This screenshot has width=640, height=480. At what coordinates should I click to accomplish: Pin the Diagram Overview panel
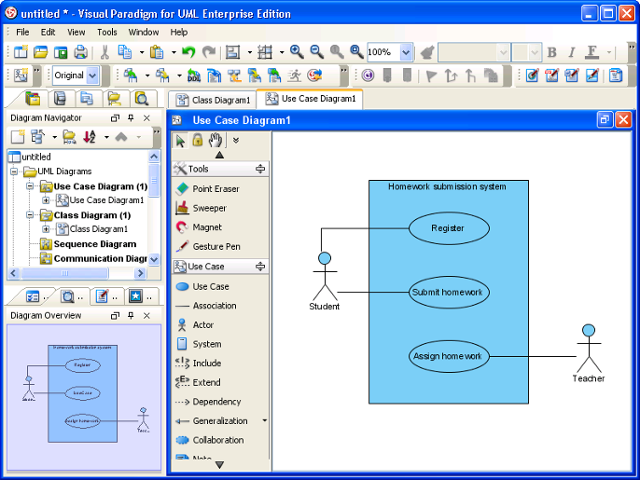click(131, 316)
